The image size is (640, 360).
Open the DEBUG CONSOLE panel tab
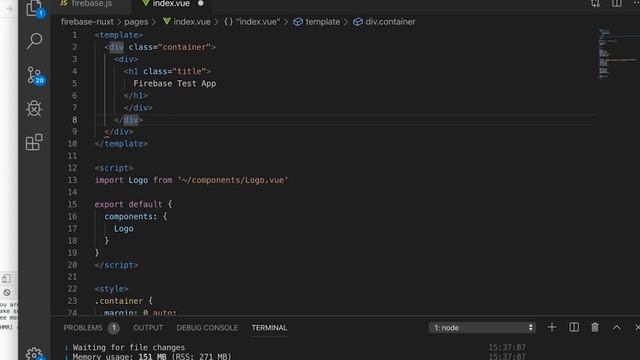207,328
